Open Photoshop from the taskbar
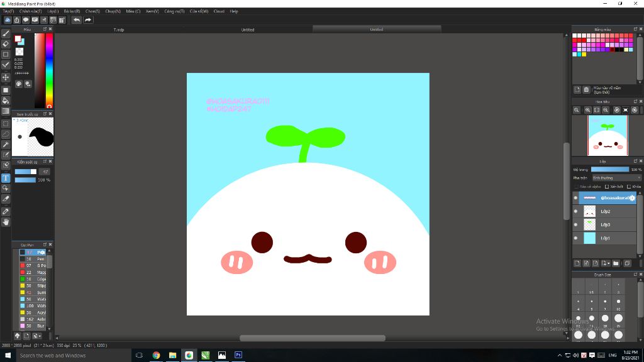Image resolution: width=644 pixels, height=362 pixels. pos(238,356)
